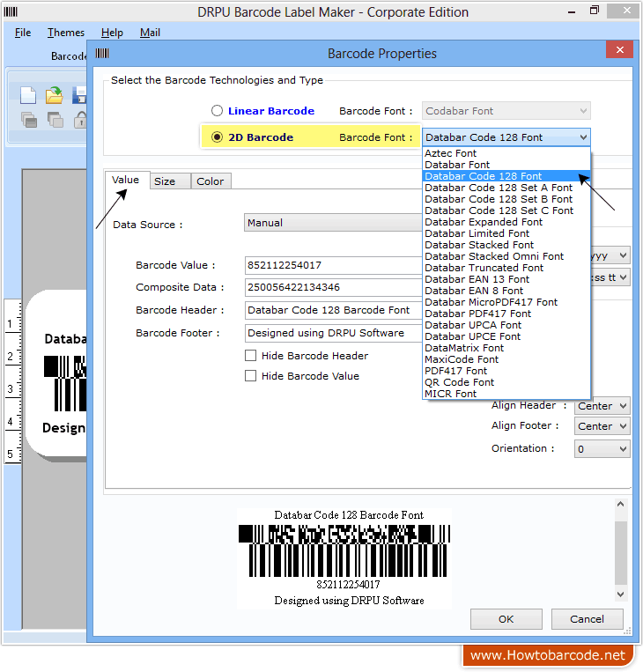
Task: Select the Linear Barcode radio button
Action: (217, 111)
